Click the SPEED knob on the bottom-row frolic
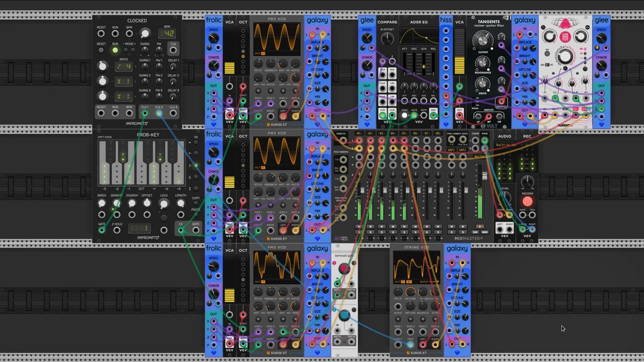The height and width of the screenshot is (362, 644). (214, 267)
